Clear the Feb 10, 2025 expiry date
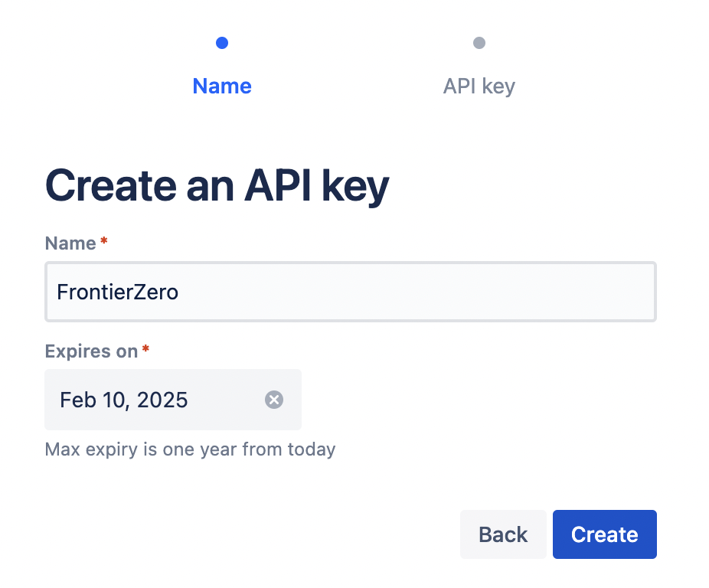The width and height of the screenshot is (709, 588). (274, 400)
